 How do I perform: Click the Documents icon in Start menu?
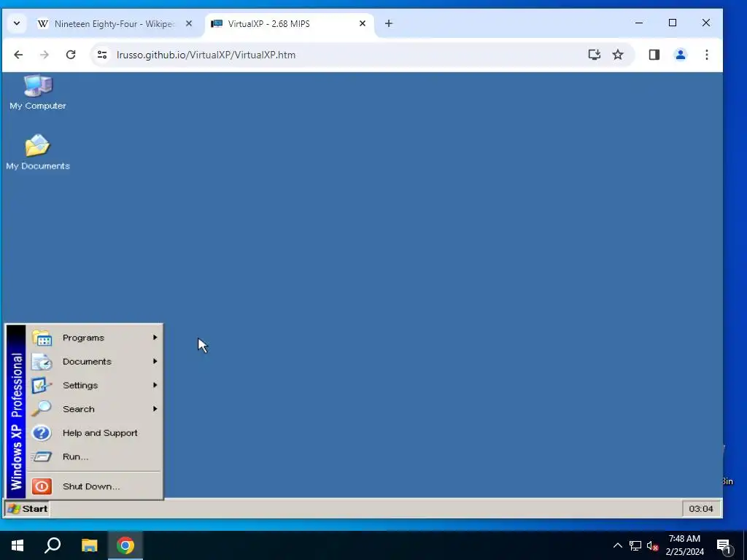42,362
